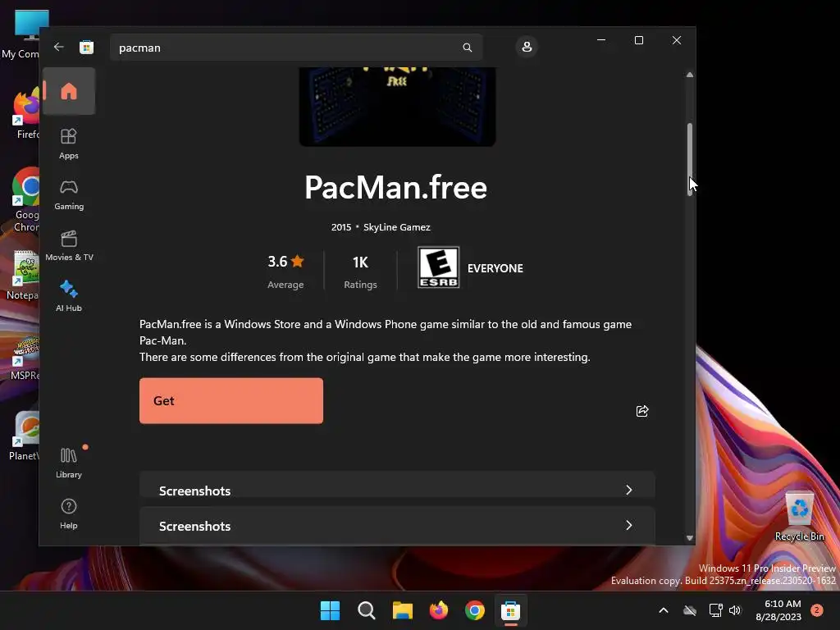Image resolution: width=840 pixels, height=630 pixels.
Task: Click the back arrow in Store title bar
Action: [x=59, y=47]
